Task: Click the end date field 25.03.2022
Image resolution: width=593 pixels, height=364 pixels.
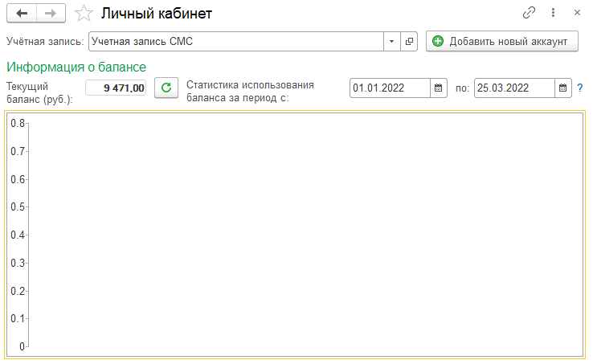Action: tap(514, 88)
